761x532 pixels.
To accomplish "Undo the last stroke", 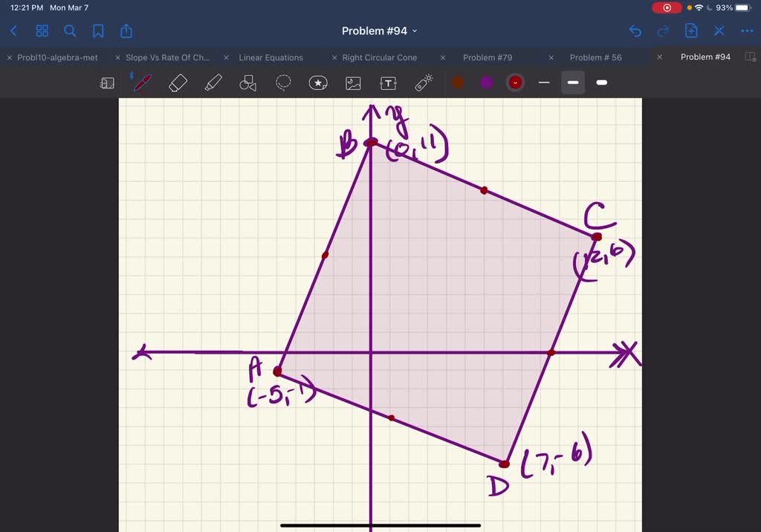I will [634, 30].
